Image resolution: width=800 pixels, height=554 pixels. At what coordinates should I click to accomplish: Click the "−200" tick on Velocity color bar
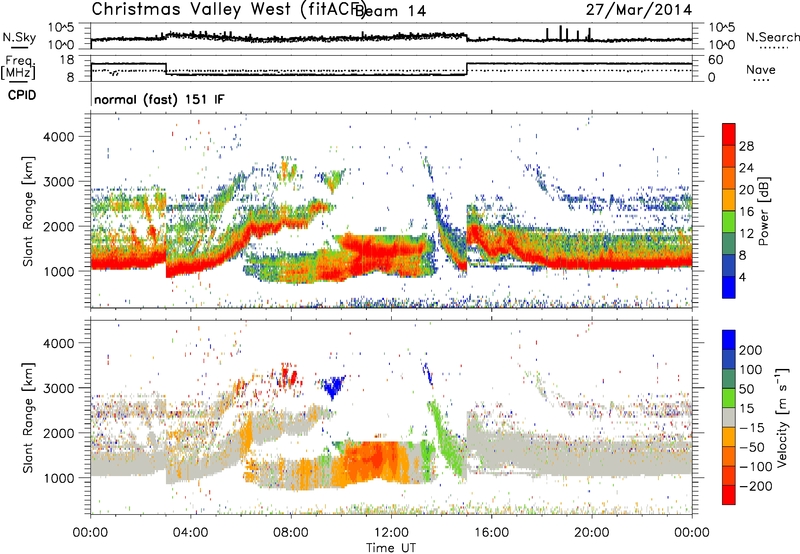[755, 486]
